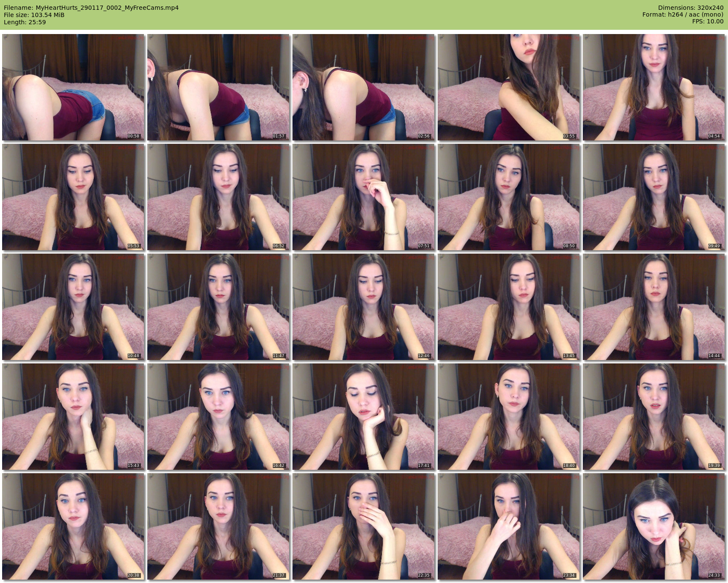Select the "File size: 103.54 MiB" text
Image resolution: width=728 pixels, height=583 pixels.
coord(34,15)
